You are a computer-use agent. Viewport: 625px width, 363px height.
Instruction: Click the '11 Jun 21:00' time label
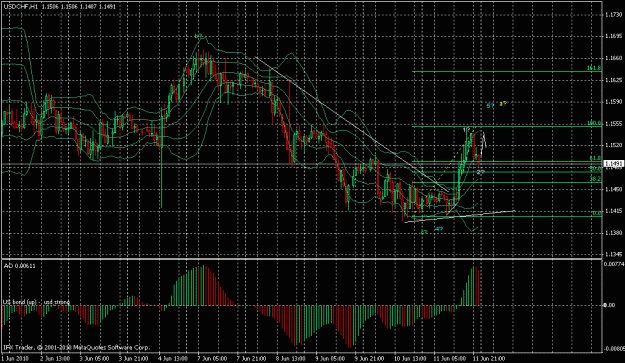point(489,359)
